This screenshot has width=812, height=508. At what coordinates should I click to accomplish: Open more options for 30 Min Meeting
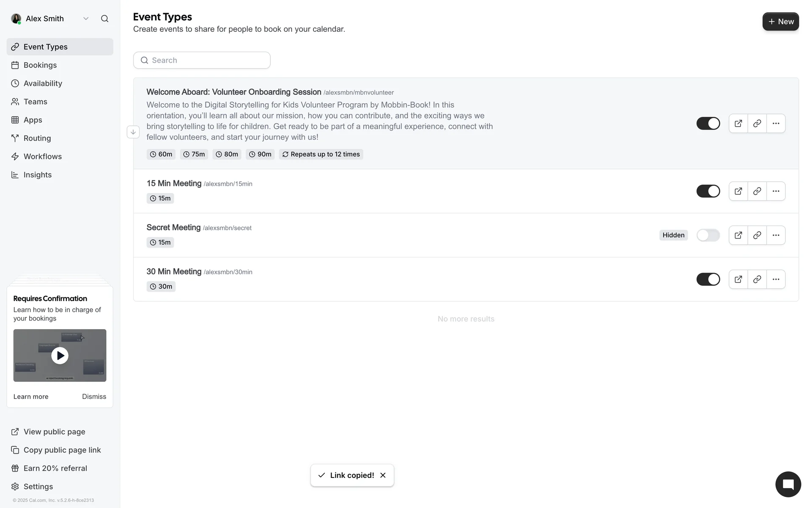click(x=776, y=279)
